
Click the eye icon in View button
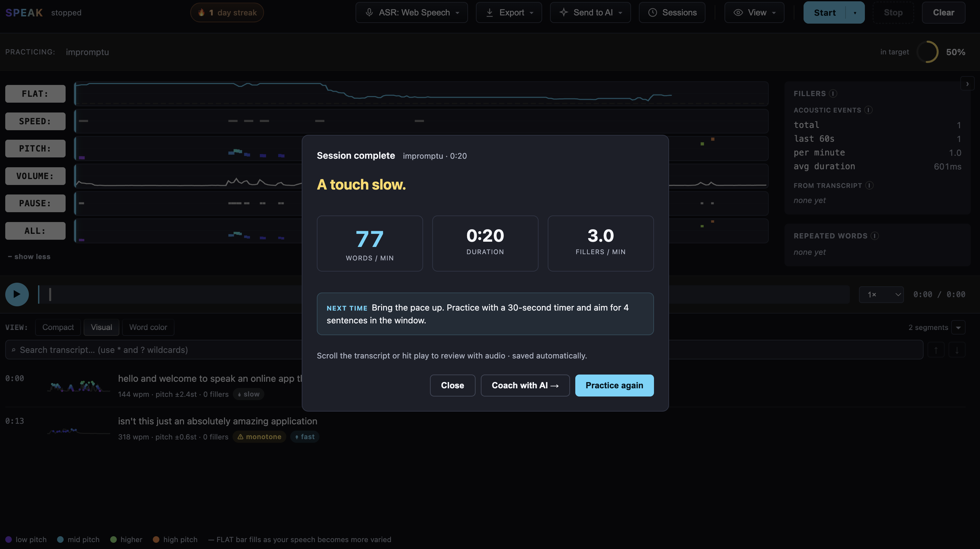[x=738, y=12]
